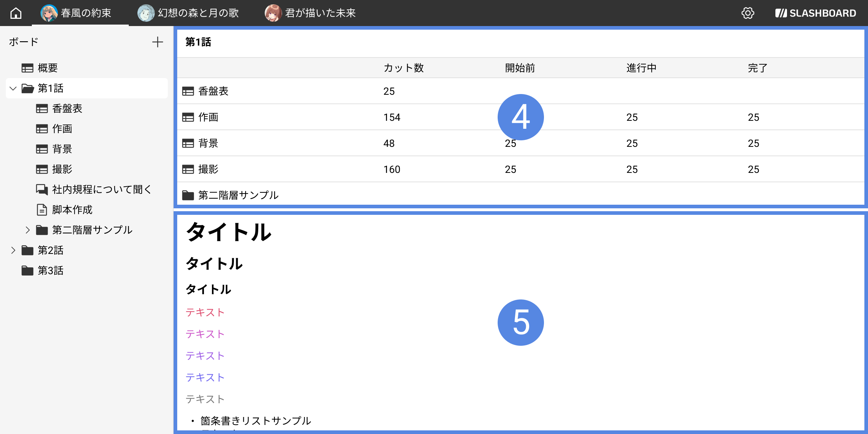Collapse the 第1話 folder in the sidebar
The width and height of the screenshot is (868, 434).
coord(13,88)
